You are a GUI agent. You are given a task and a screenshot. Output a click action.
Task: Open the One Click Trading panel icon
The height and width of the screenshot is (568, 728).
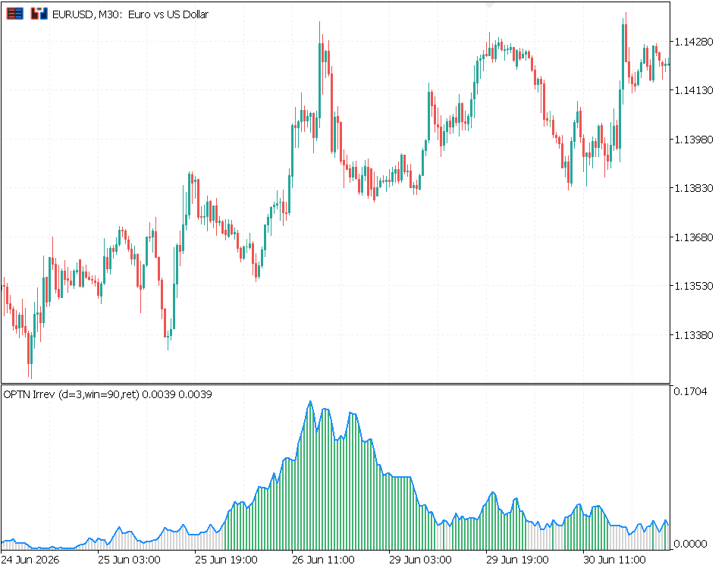pos(15,14)
